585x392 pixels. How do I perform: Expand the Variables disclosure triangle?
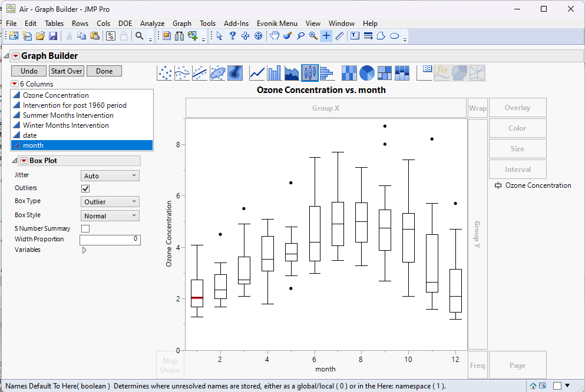point(84,250)
